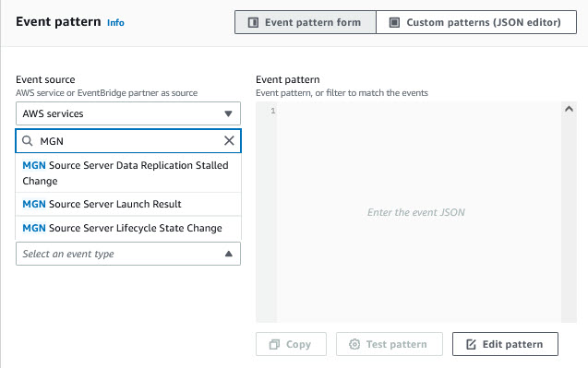The width and height of the screenshot is (588, 368).
Task: Choose MGN Source Server Lifecycle State Change
Action: pyautogui.click(x=128, y=228)
